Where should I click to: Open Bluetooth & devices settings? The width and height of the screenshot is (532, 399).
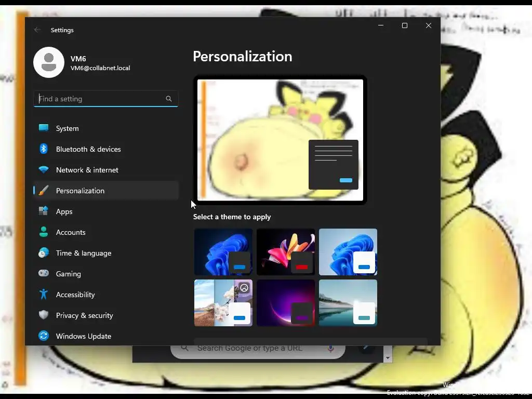click(106, 149)
